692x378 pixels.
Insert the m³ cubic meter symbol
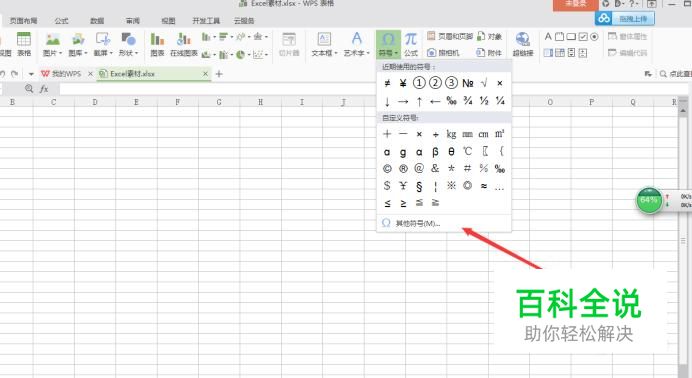500,134
